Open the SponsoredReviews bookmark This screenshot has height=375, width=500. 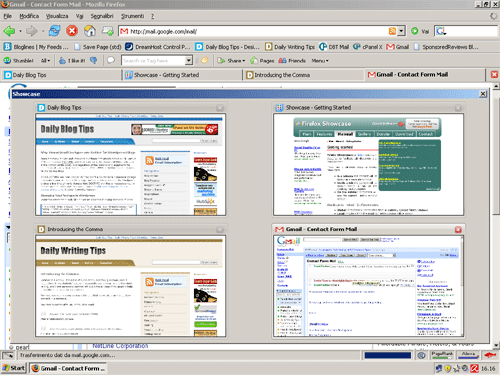click(446, 47)
